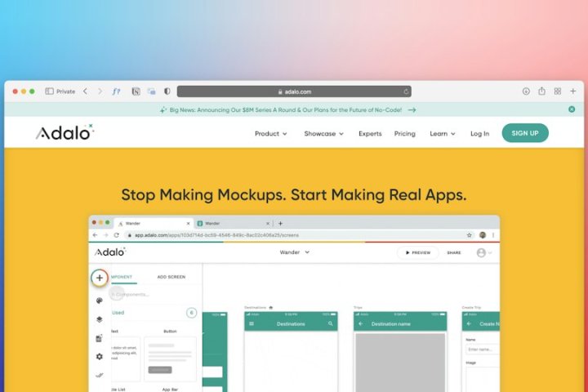Open the account avatar menu in Adalo

pos(483,252)
